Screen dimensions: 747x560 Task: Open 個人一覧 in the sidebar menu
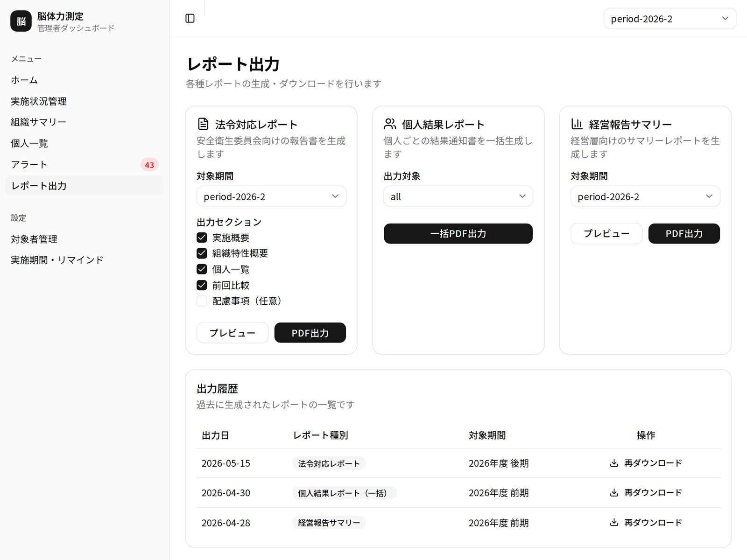coord(85,143)
